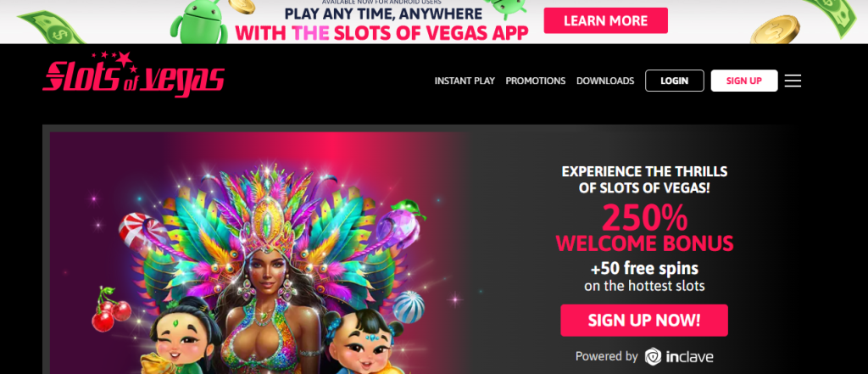Click the gold dollar coin in banner
The width and height of the screenshot is (868, 374).
pos(775,30)
